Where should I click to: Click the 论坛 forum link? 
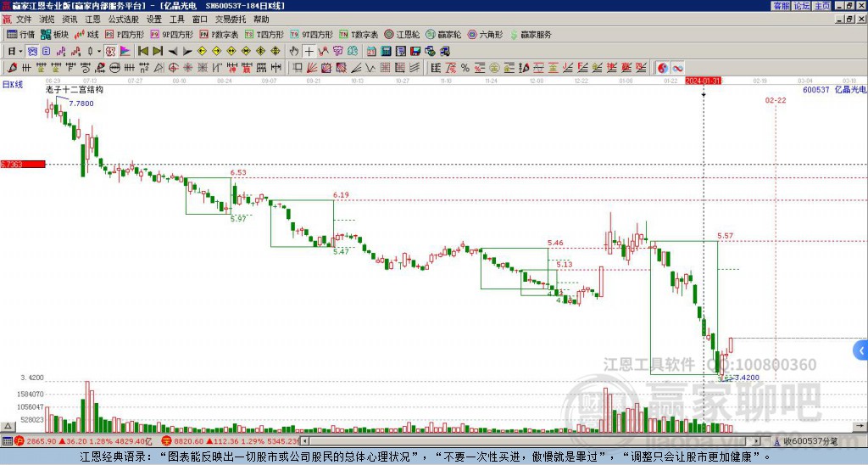click(x=802, y=6)
